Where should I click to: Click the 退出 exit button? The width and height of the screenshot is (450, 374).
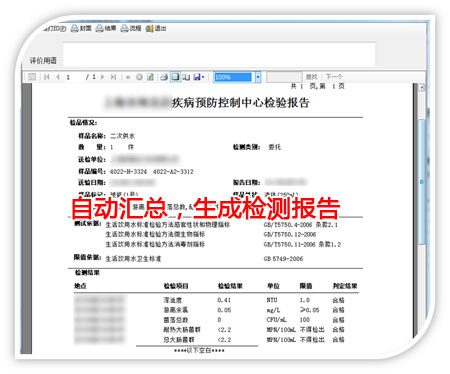tap(156, 28)
